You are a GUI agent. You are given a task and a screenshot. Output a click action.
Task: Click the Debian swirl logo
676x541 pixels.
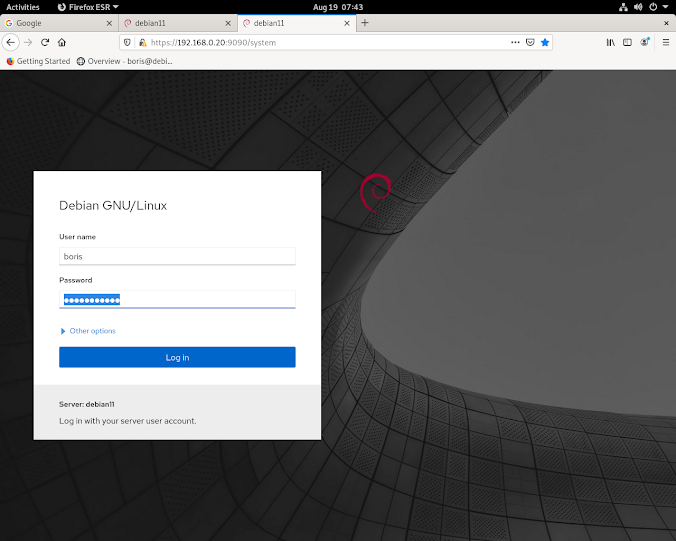(376, 192)
